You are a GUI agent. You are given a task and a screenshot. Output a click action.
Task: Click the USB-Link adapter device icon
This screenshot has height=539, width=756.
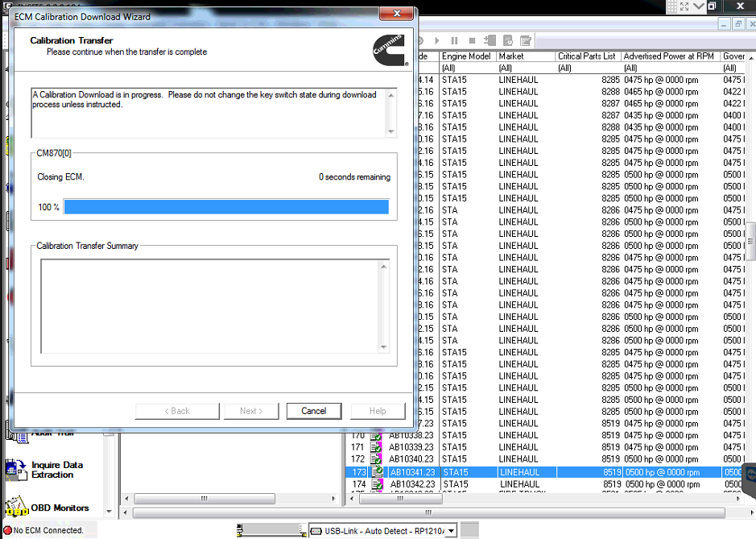click(x=316, y=531)
